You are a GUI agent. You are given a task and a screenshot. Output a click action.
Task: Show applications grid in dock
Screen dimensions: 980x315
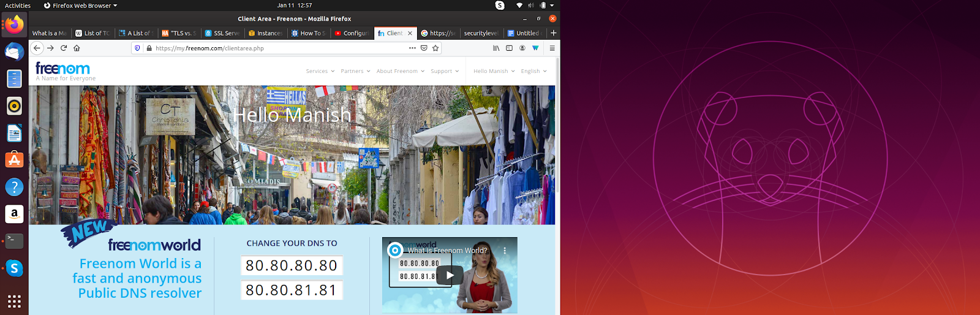point(14,301)
